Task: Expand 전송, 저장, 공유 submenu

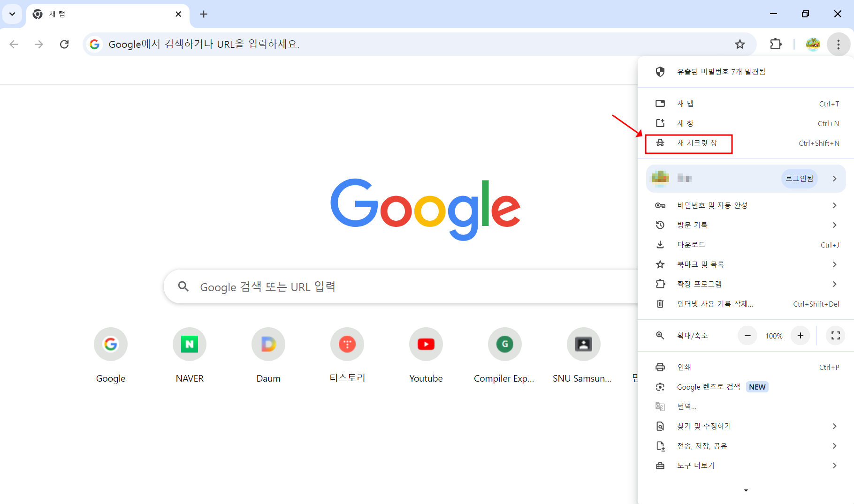Action: pos(746,446)
